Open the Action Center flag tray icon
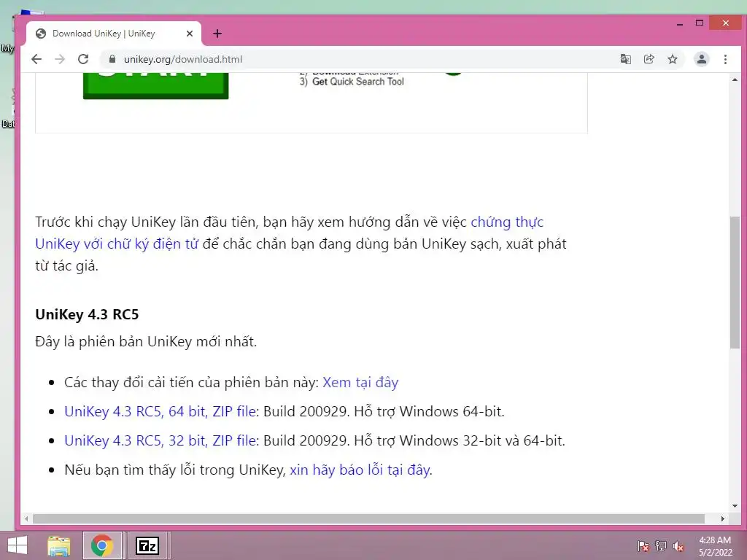 click(x=643, y=545)
